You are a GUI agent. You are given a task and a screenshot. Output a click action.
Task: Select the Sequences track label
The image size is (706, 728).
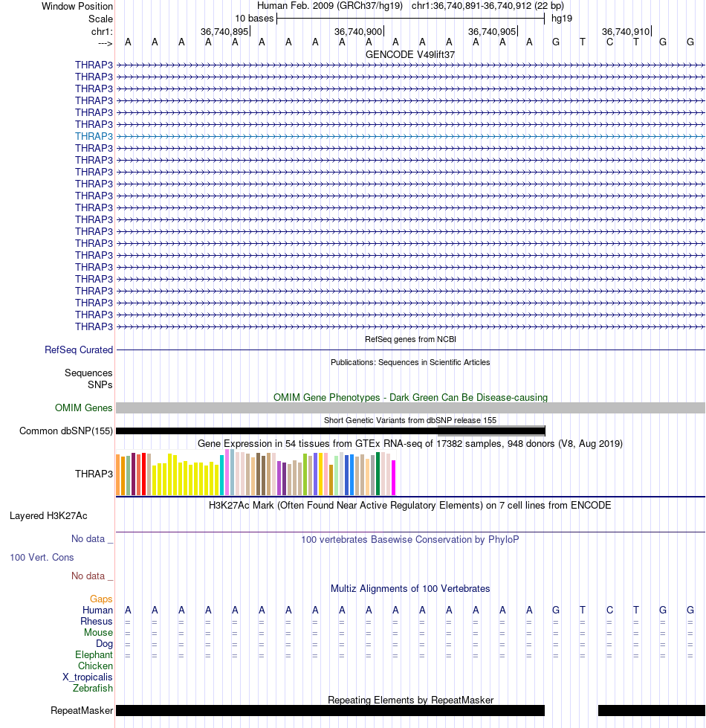(88, 373)
